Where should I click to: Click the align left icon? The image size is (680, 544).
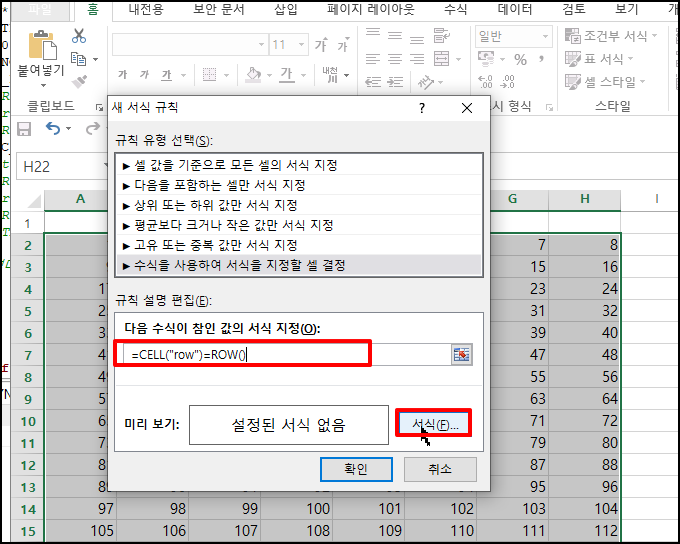[373, 59]
